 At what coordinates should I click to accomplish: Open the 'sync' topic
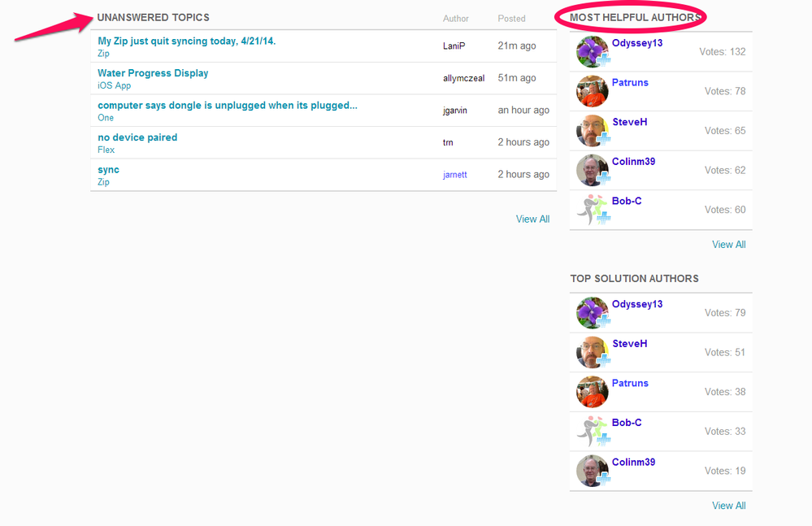(108, 169)
